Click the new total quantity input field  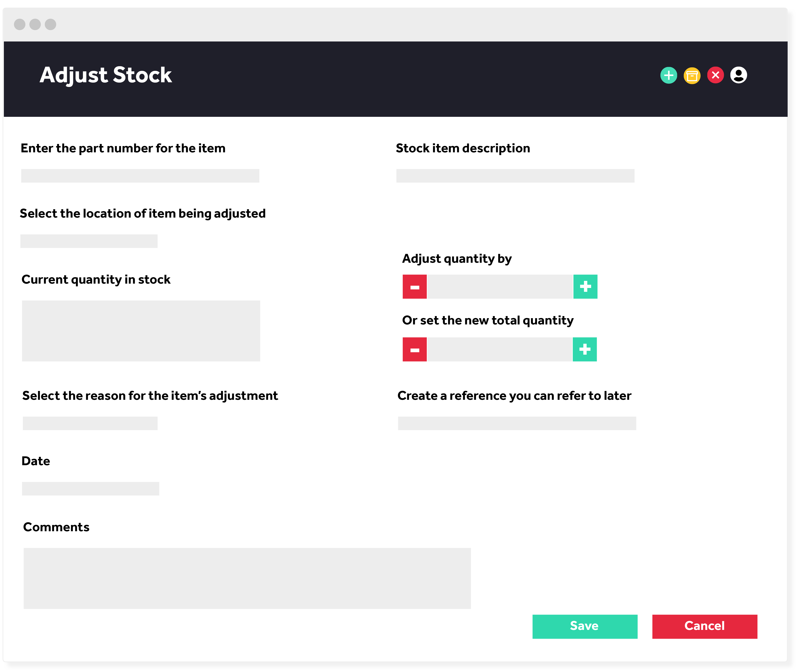(499, 349)
